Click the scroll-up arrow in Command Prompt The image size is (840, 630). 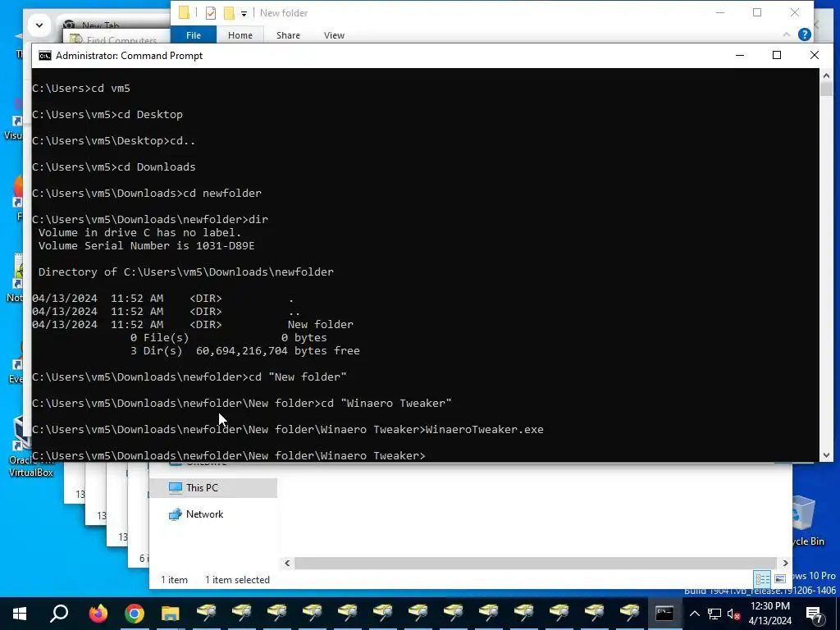coord(826,76)
